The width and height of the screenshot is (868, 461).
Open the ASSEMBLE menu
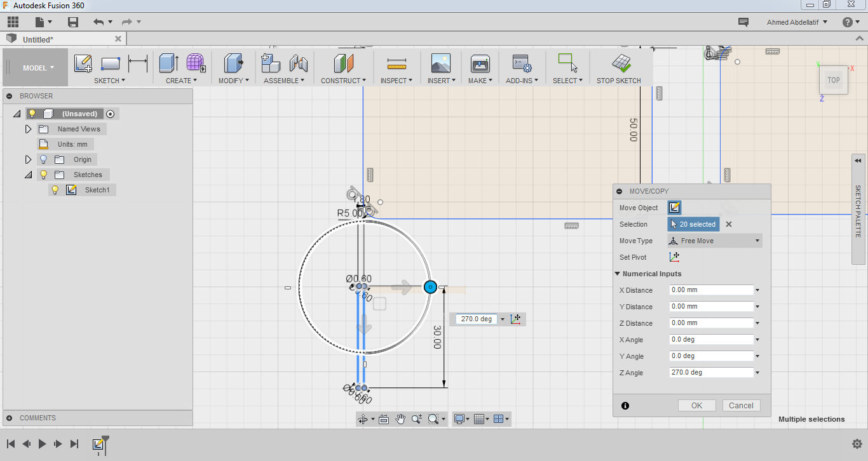coord(283,81)
